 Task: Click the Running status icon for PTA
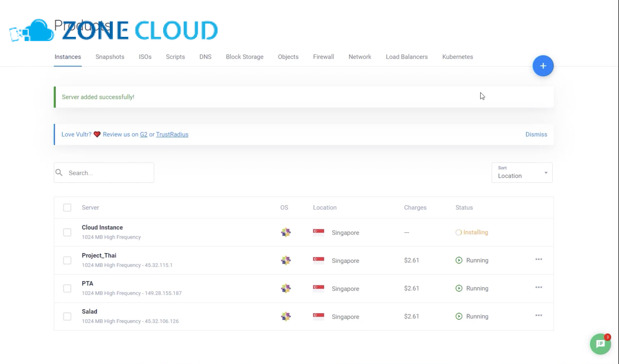tap(459, 288)
